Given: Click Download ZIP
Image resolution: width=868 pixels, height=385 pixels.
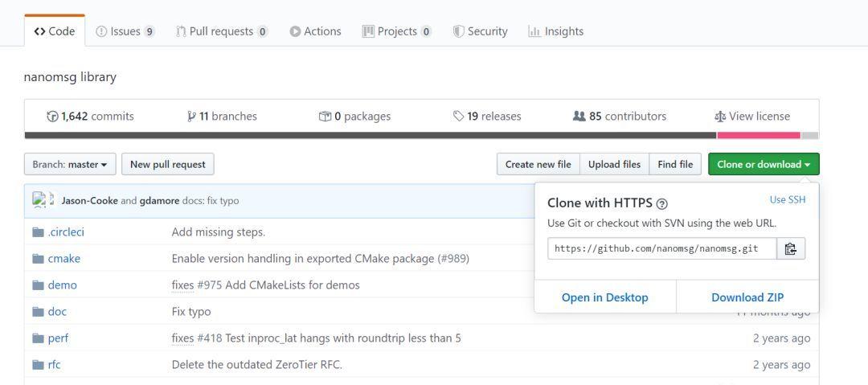Looking at the screenshot, I should pos(747,297).
